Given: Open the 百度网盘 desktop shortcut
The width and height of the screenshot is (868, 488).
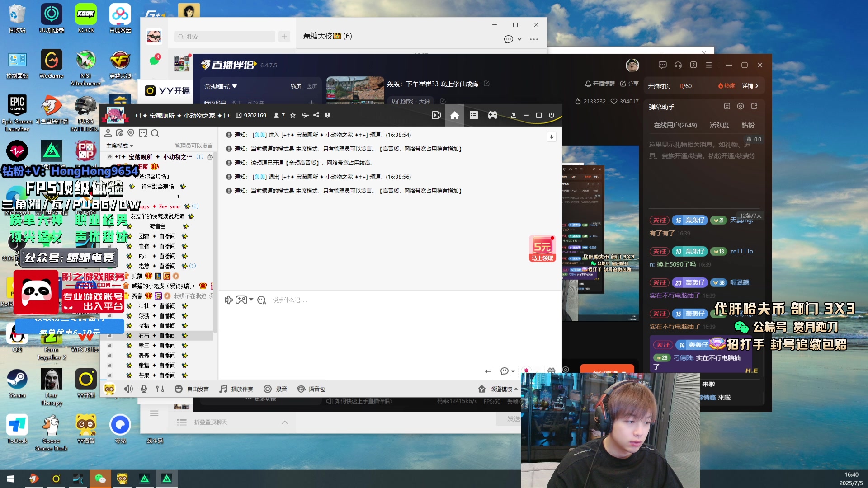Looking at the screenshot, I should (x=120, y=18).
